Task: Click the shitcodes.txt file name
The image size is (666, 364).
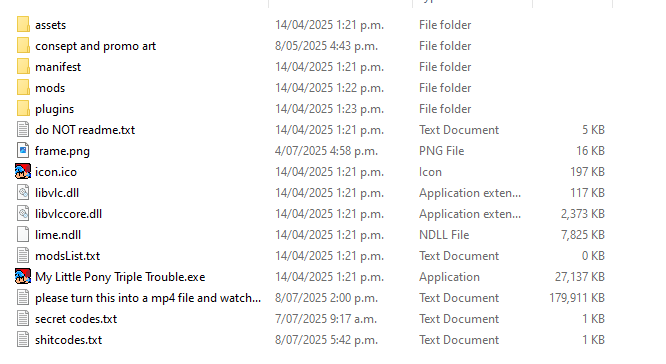Action: (68, 340)
